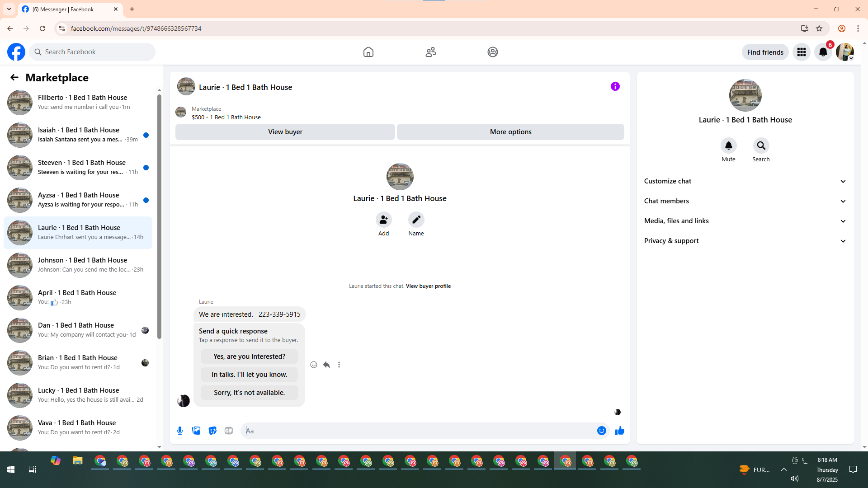The height and width of the screenshot is (488, 868).
Task: Open conversation information purple icon
Action: (x=615, y=86)
